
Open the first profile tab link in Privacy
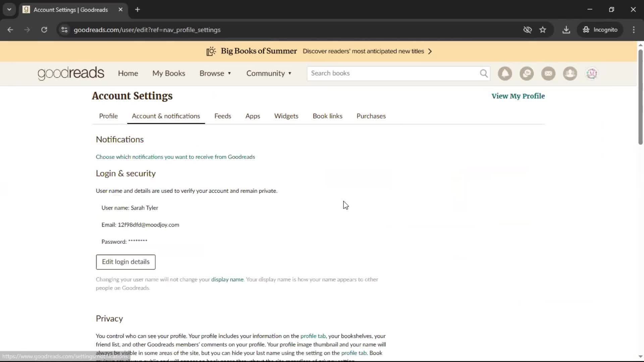point(313,336)
